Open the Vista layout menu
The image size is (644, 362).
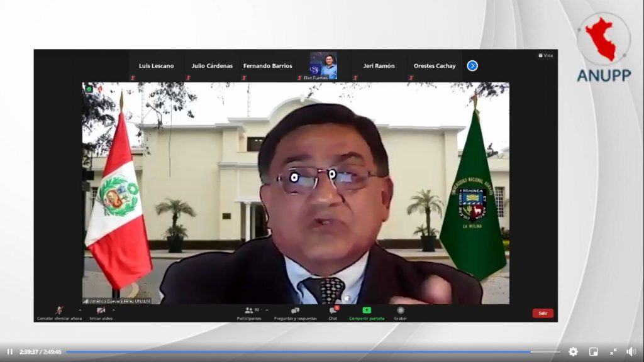coord(545,55)
